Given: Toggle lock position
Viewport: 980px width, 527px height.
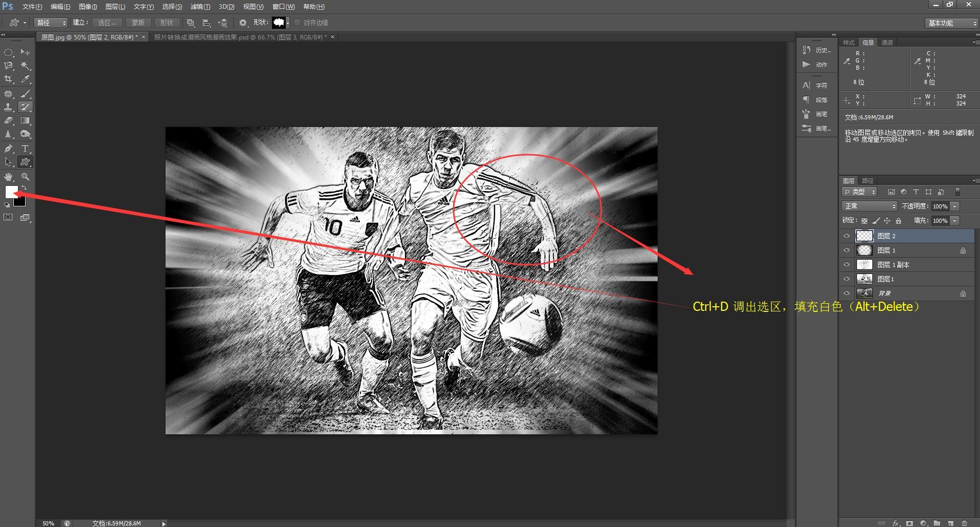Looking at the screenshot, I should click(x=887, y=221).
